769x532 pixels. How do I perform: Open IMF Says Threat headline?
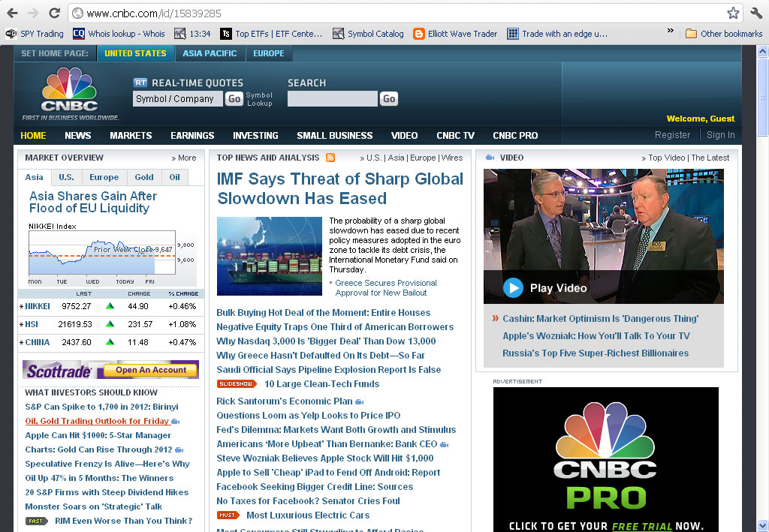tap(340, 188)
